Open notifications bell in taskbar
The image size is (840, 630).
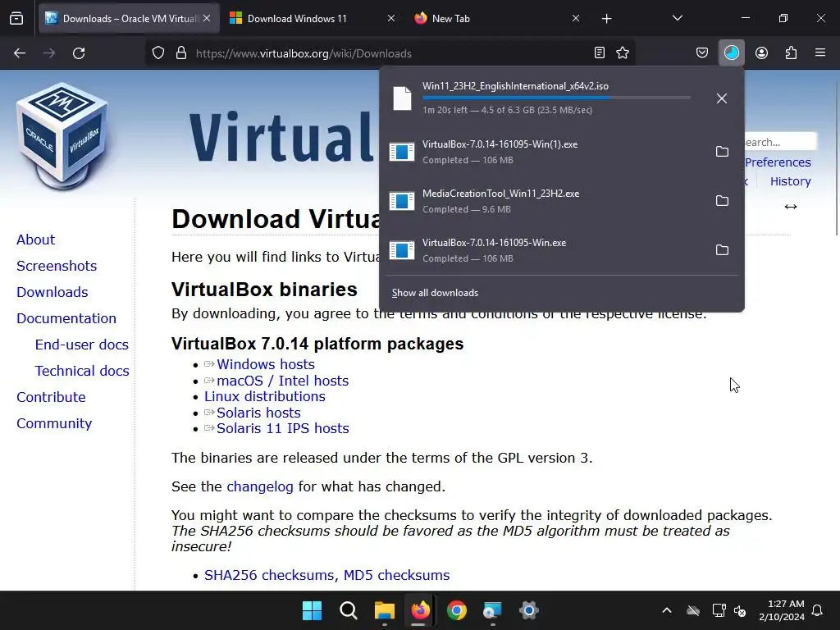(818, 610)
